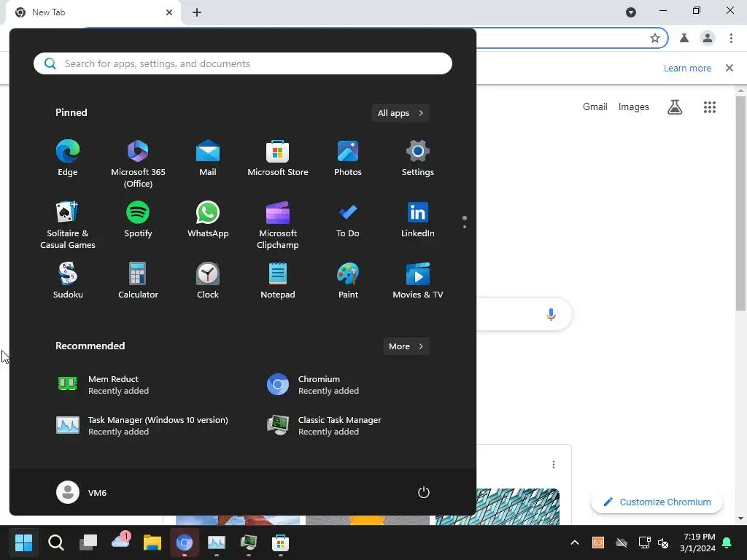Viewport: 747px width, 560px height.
Task: Click the muted volume tray icon
Action: click(662, 542)
